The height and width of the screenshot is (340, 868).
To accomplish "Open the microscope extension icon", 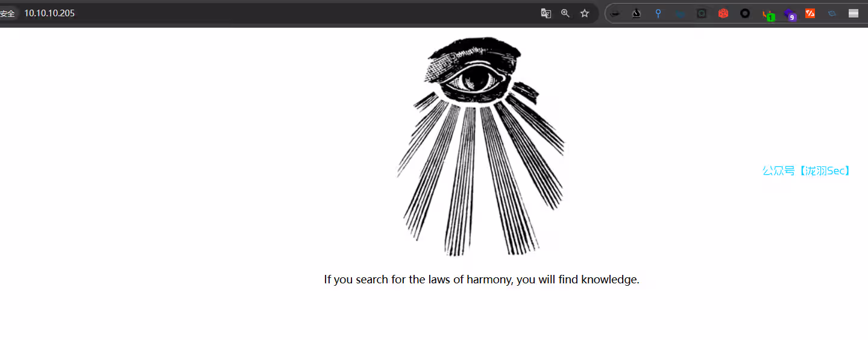I will click(637, 13).
